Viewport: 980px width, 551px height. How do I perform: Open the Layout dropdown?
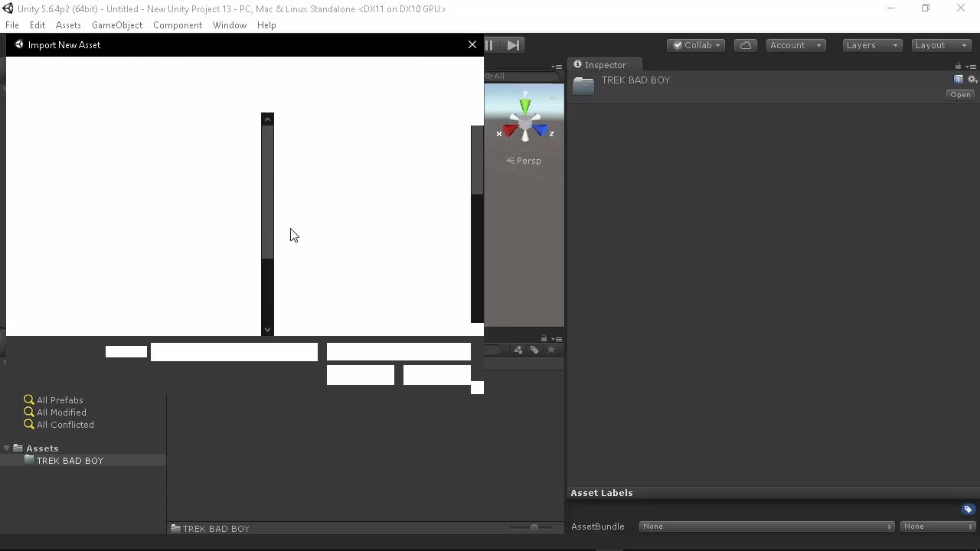pyautogui.click(x=940, y=45)
